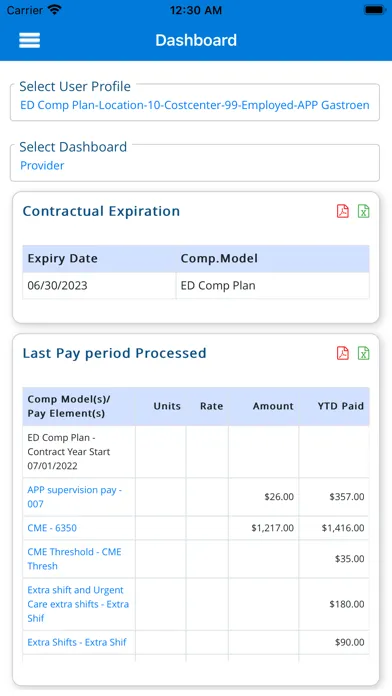Export Last Pay period Processed as PDF
This screenshot has width=392, height=696.
click(343, 353)
